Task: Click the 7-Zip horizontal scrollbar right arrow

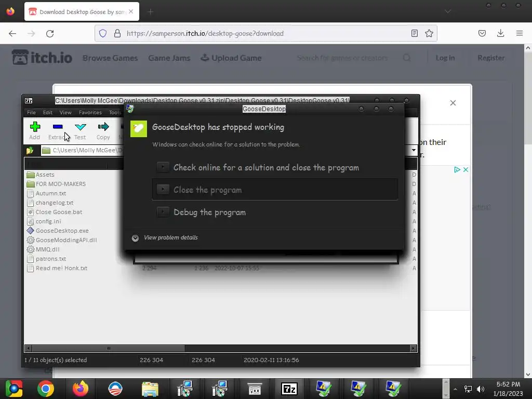Action: (x=413, y=348)
